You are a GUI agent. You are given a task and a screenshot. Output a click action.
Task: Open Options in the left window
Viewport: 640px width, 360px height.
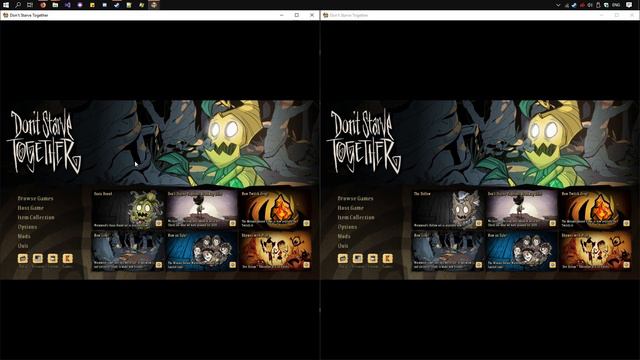point(27,227)
